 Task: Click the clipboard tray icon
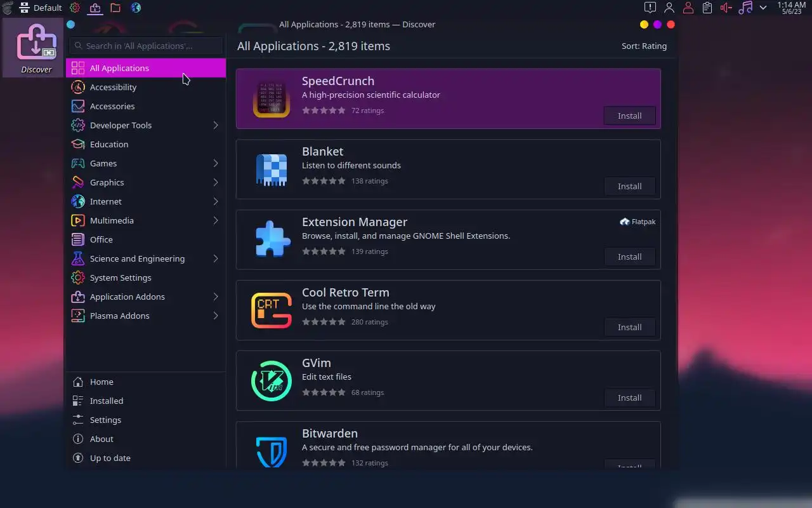pyautogui.click(x=707, y=8)
